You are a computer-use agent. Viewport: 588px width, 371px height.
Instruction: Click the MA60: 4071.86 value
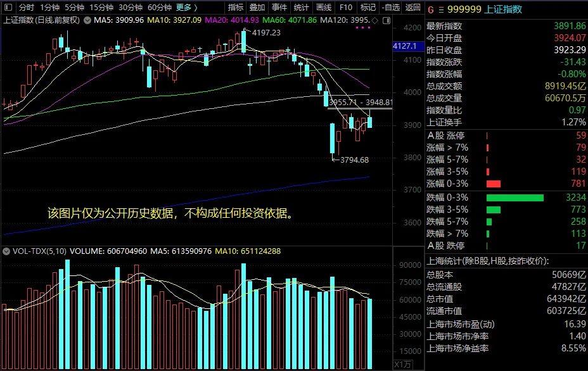pos(290,20)
